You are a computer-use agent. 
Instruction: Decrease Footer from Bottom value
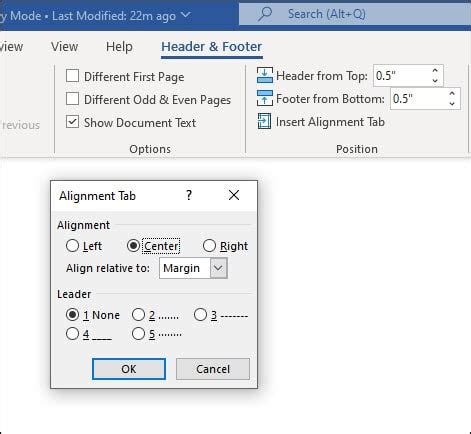pyautogui.click(x=452, y=103)
